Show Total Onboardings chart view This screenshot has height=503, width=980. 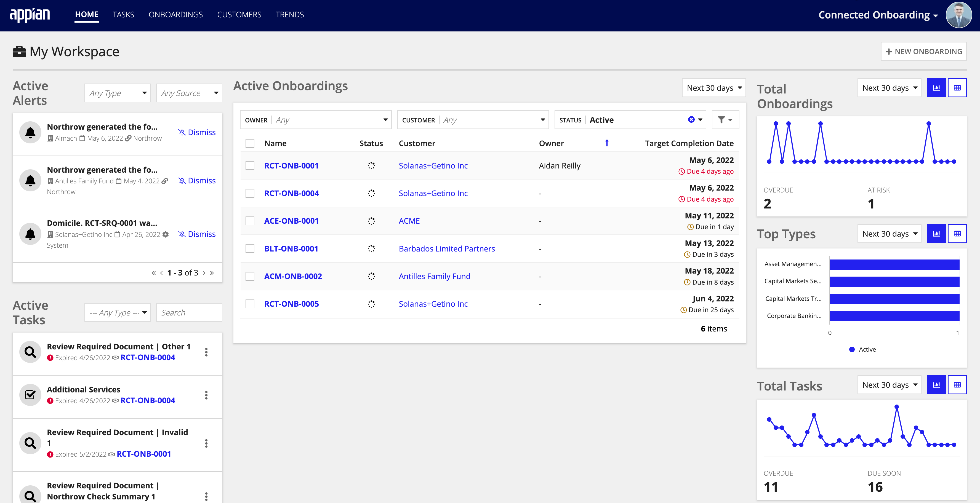click(936, 88)
